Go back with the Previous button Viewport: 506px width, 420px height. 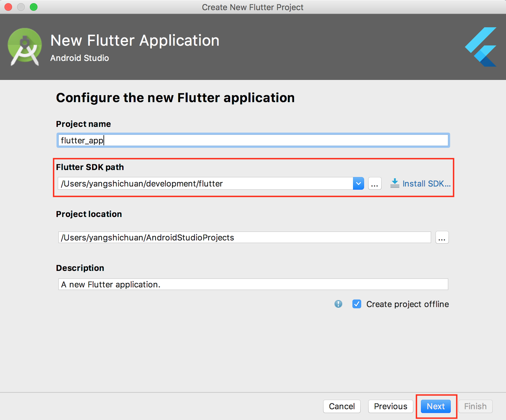[390, 406]
